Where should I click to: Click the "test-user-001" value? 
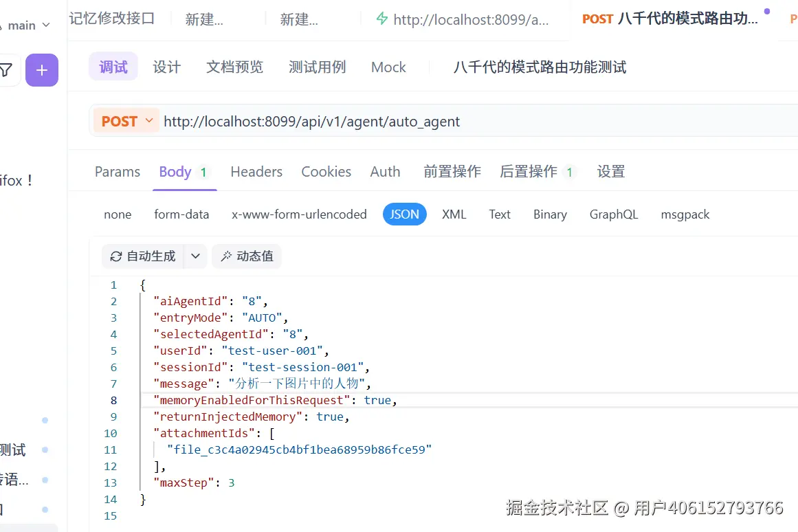[x=272, y=351]
